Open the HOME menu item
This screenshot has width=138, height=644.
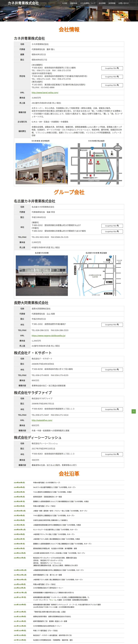point(65,3)
